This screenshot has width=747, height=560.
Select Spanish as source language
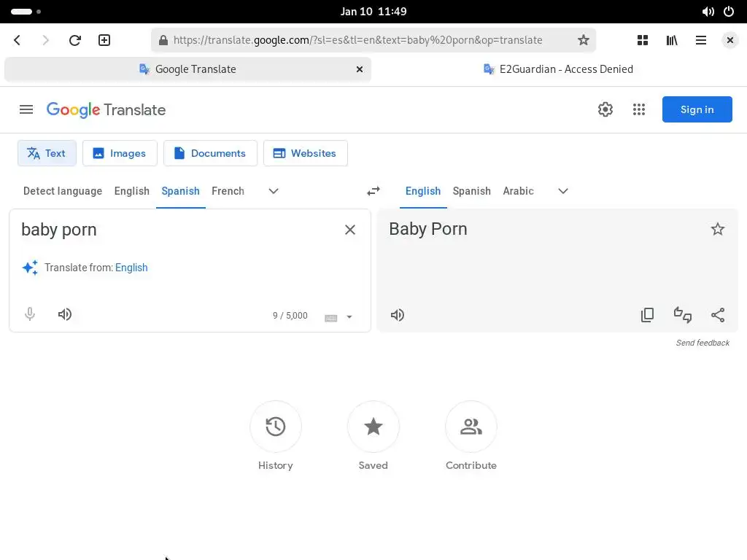pos(181,191)
